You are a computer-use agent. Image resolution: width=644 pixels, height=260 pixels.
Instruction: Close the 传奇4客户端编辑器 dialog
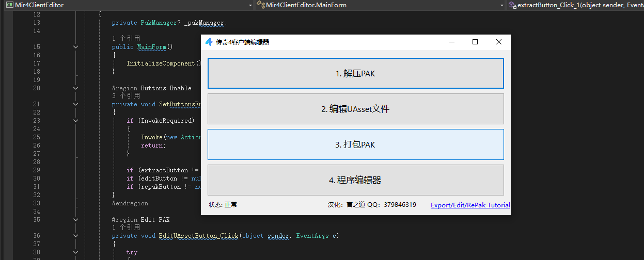point(498,42)
